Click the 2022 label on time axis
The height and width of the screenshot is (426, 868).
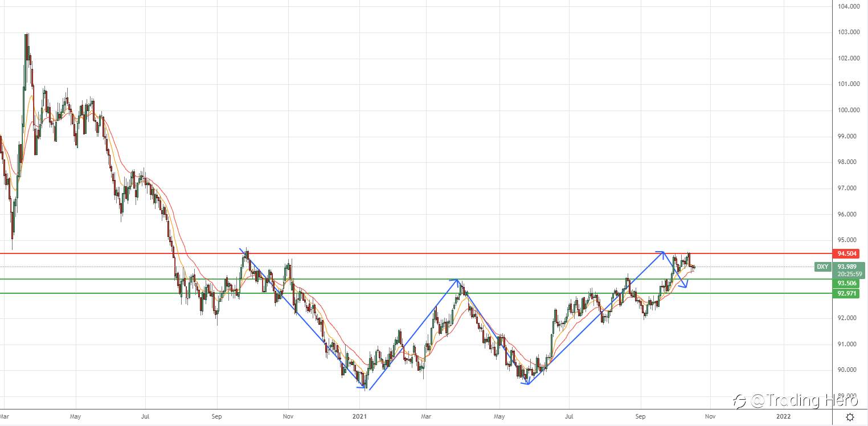(x=784, y=416)
